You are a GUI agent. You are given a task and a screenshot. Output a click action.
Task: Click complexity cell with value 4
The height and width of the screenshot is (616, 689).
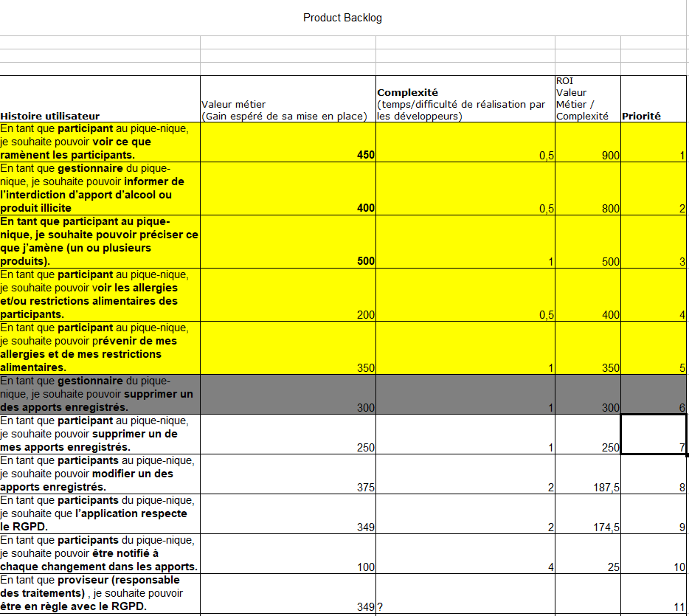(465, 553)
